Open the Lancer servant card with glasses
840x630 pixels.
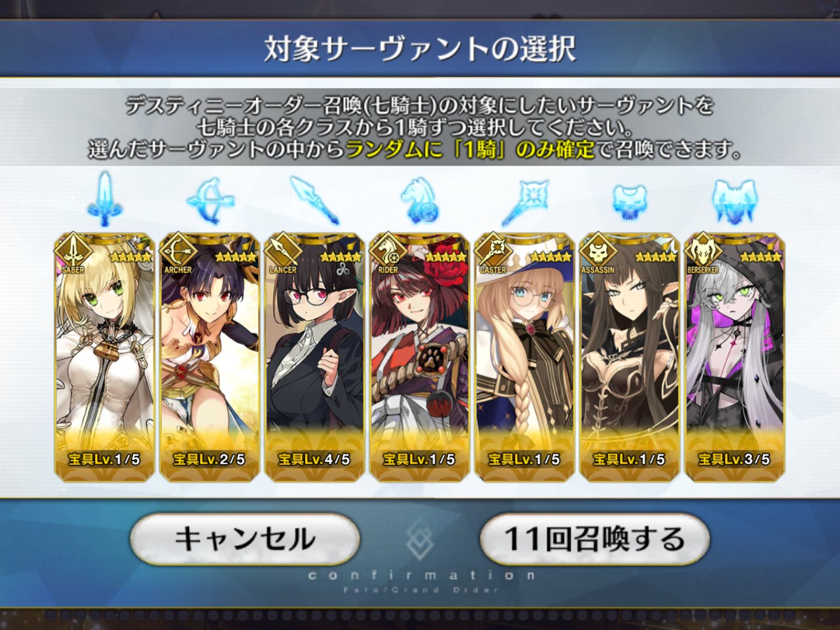point(314,357)
